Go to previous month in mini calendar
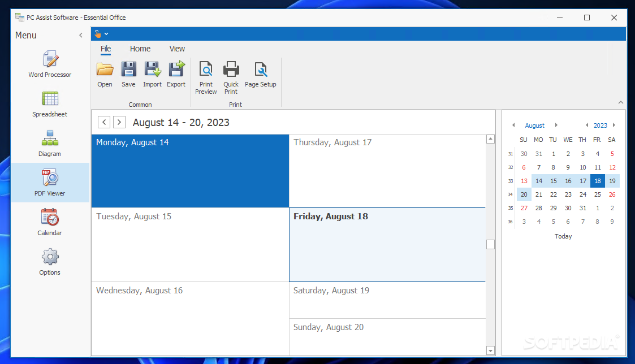Viewport: 635px width, 364px height. [513, 125]
